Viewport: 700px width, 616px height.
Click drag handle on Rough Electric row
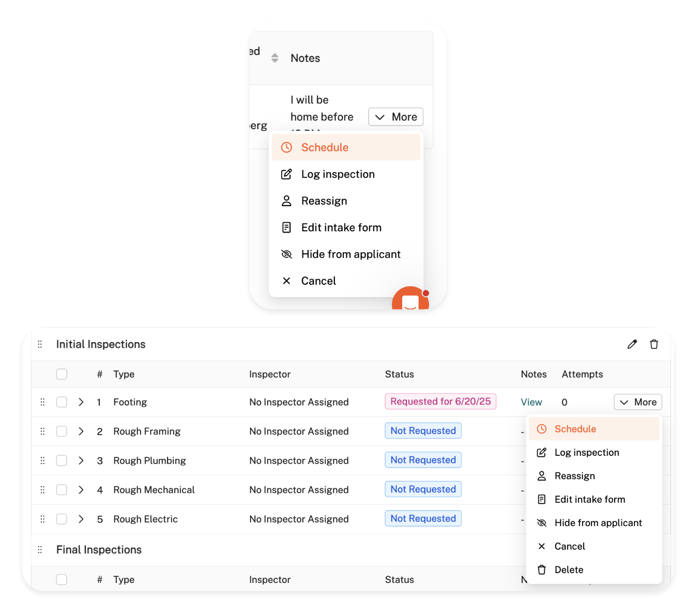coord(42,519)
